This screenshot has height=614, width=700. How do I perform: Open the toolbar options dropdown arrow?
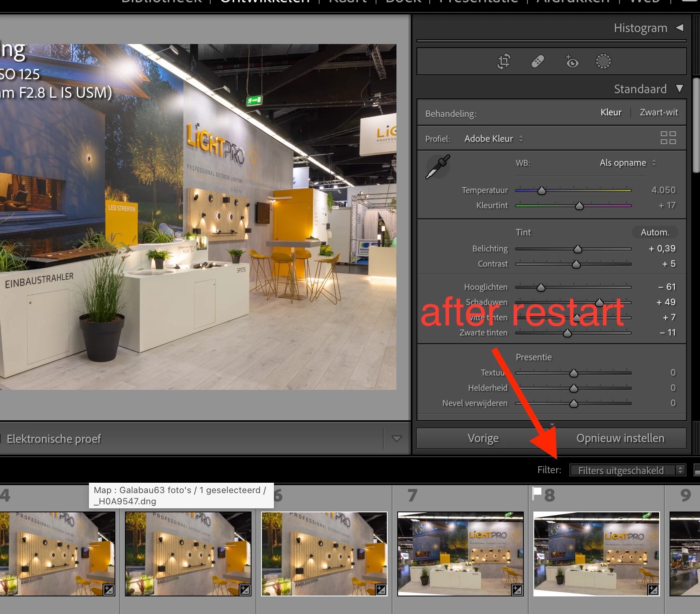coord(396,439)
